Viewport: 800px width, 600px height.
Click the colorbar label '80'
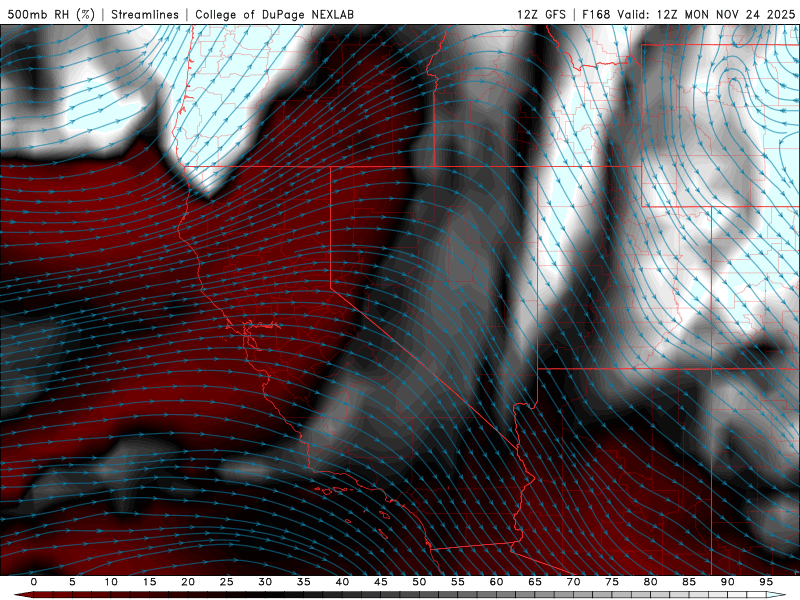(x=651, y=582)
